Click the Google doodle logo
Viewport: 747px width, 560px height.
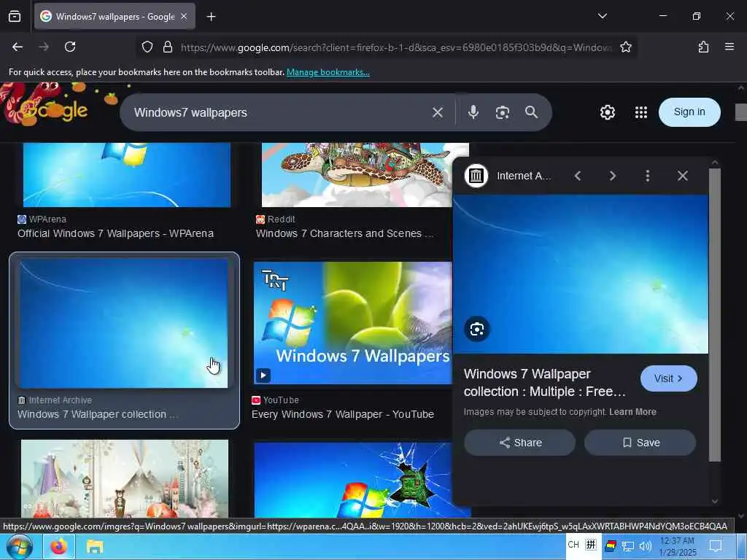(x=53, y=107)
